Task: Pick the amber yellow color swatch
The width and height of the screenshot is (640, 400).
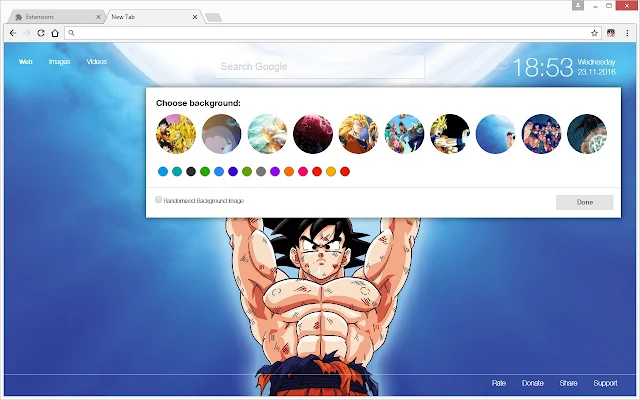Action: (331, 171)
